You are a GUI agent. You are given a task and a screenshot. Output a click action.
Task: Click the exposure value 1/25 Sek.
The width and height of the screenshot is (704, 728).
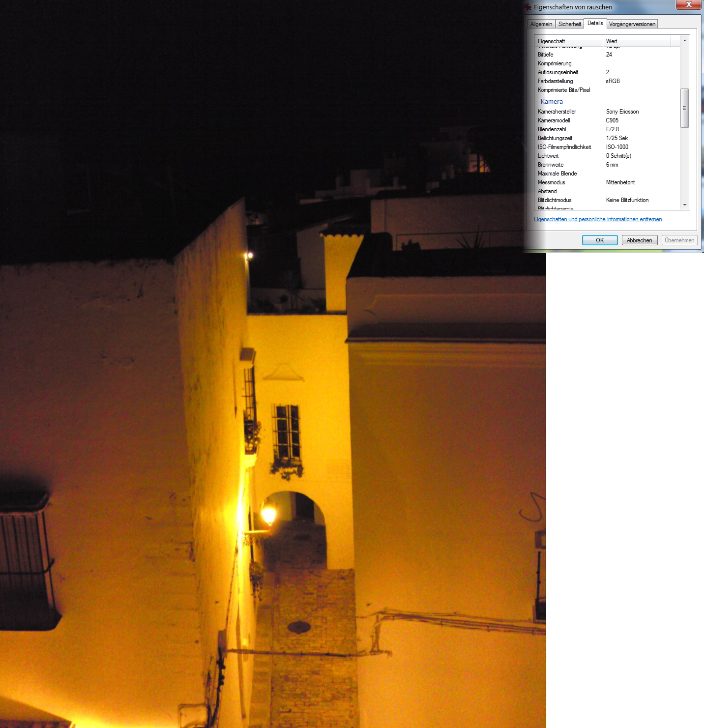(618, 138)
